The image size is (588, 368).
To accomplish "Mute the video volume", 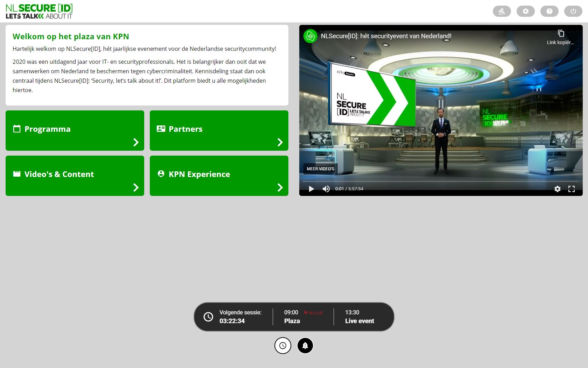I will [x=326, y=189].
